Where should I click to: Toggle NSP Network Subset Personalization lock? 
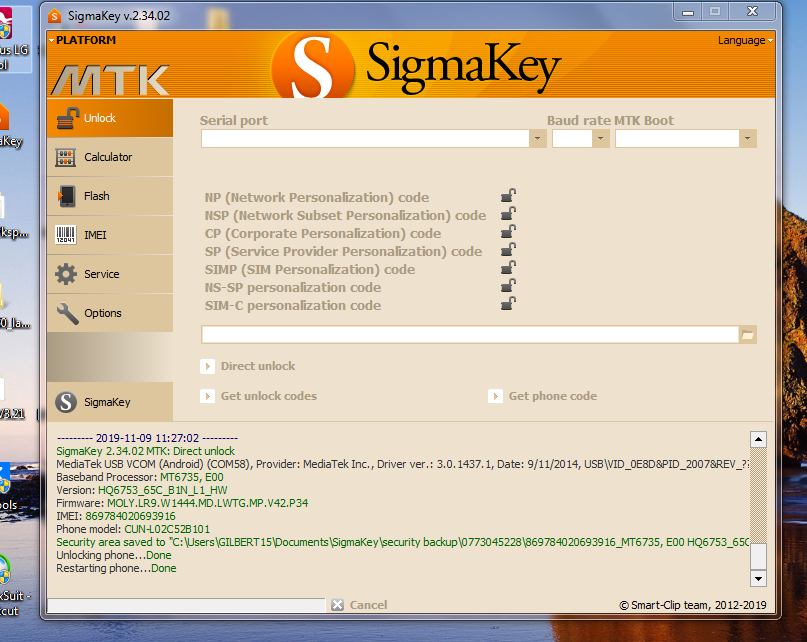click(x=508, y=214)
